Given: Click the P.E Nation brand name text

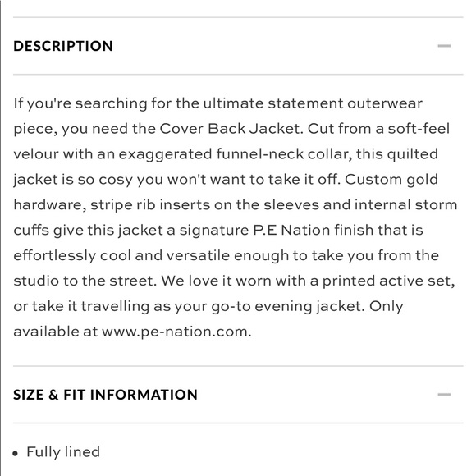Looking at the screenshot, I should point(291,230).
